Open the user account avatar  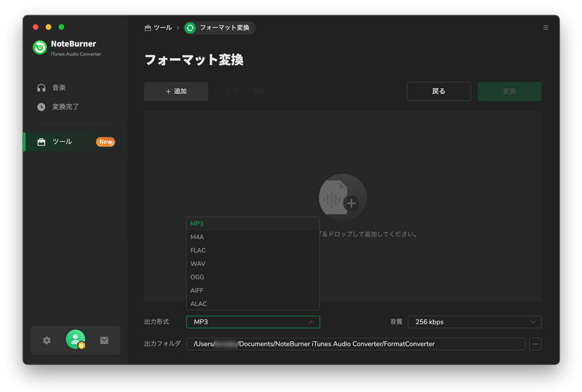(x=76, y=340)
